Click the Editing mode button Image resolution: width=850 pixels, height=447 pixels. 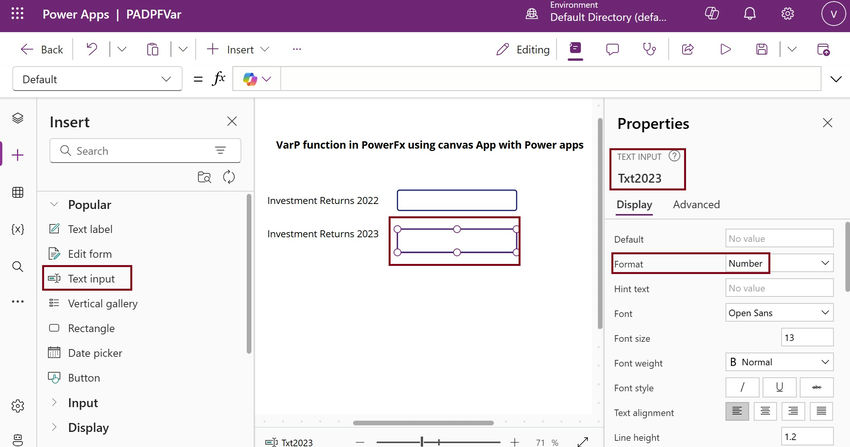pyautogui.click(x=523, y=49)
